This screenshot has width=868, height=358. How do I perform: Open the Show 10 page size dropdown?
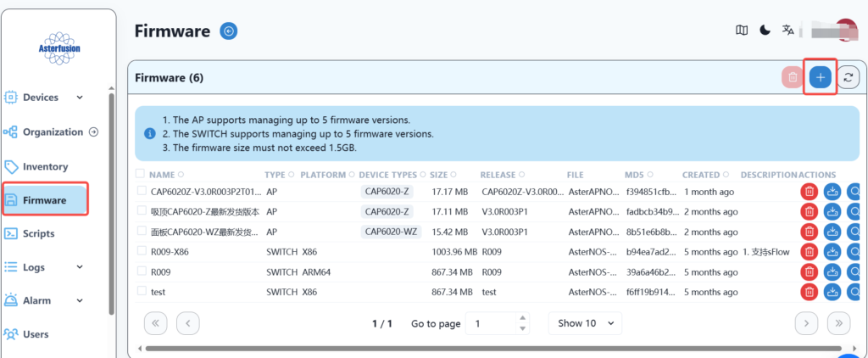coord(585,323)
